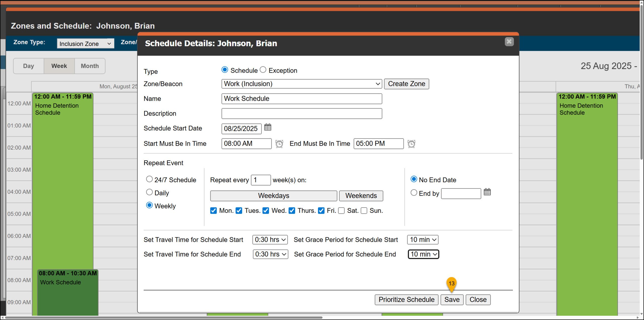The image size is (644, 320).
Task: Open calendar picker for Schedule Start Date
Action: [x=268, y=127]
